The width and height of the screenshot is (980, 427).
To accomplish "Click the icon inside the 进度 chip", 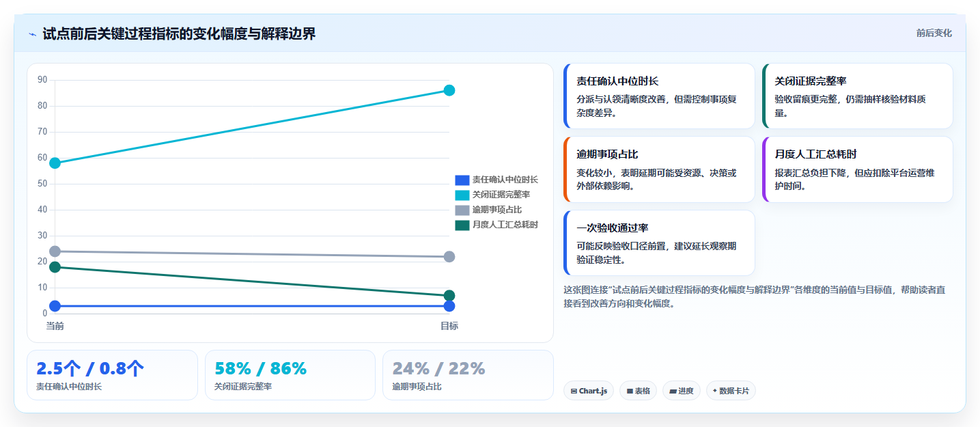I will coord(673,391).
